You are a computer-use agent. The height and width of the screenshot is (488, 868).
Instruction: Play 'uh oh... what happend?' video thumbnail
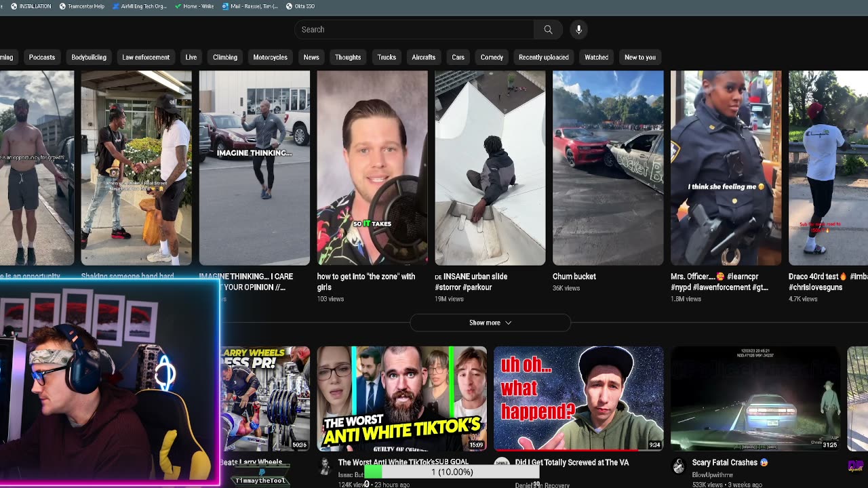click(578, 399)
